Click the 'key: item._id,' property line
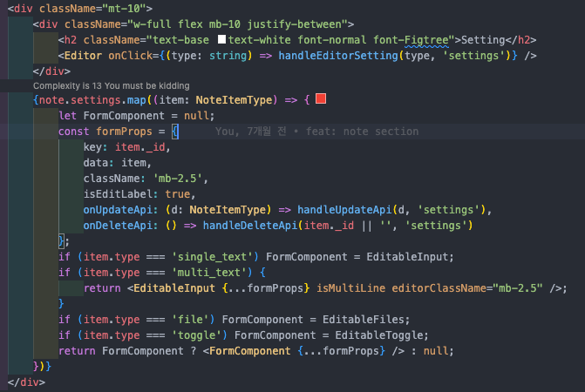Screen dimensions: 585x392 pyautogui.click(x=126, y=147)
